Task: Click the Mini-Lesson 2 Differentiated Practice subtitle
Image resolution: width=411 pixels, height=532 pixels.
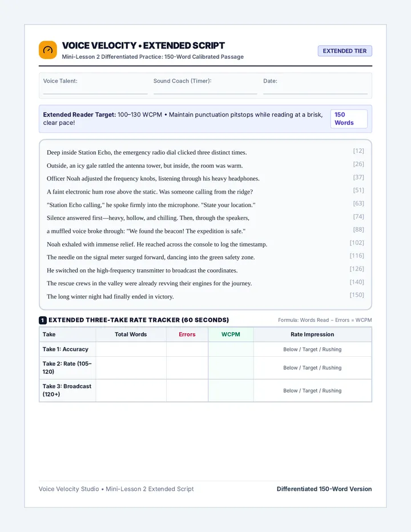Action: (153, 57)
